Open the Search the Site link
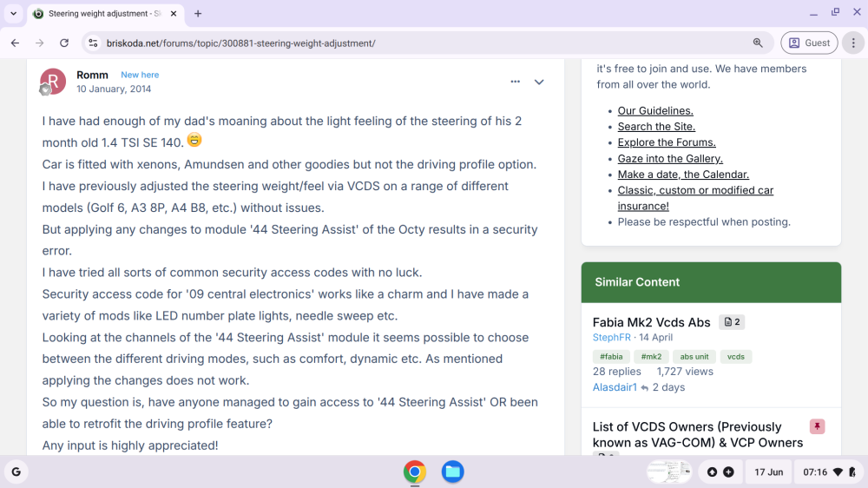868x488 pixels. tap(656, 126)
